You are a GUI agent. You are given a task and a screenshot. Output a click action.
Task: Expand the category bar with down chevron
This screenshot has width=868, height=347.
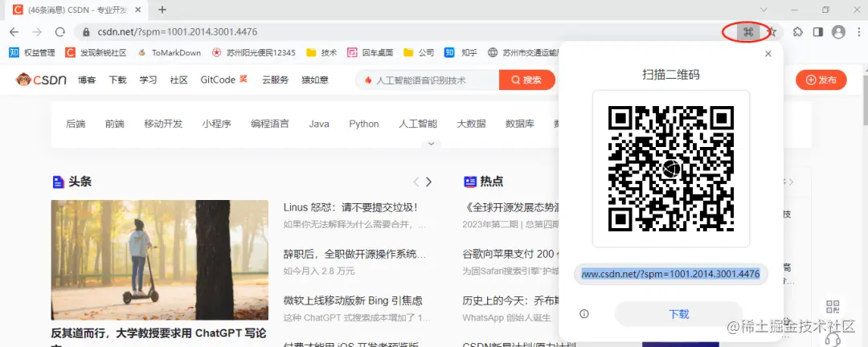click(x=432, y=144)
